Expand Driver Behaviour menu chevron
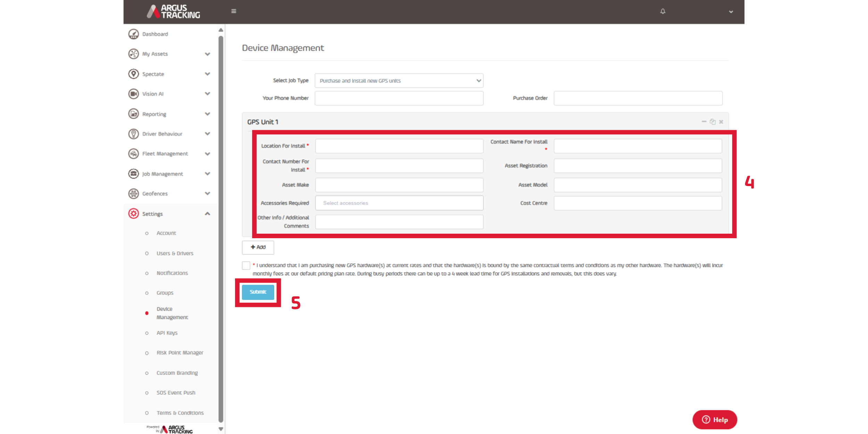This screenshot has height=434, width=868. coord(207,134)
